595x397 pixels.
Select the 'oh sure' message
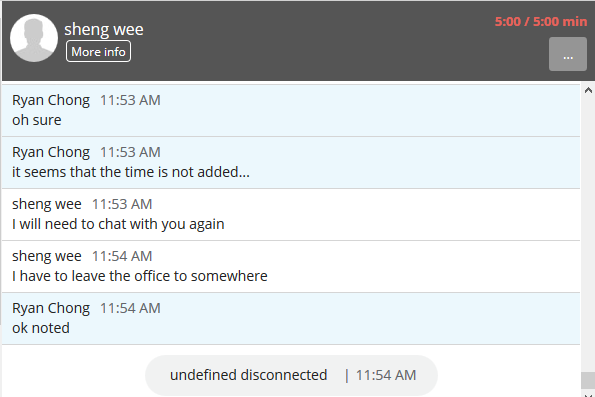tap(291, 110)
